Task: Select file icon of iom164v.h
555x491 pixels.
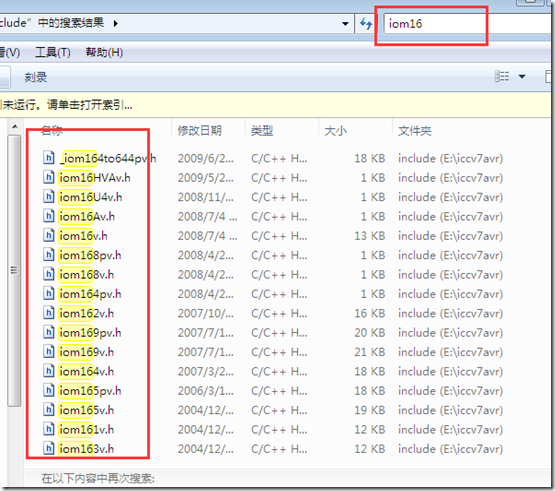Action: click(49, 371)
